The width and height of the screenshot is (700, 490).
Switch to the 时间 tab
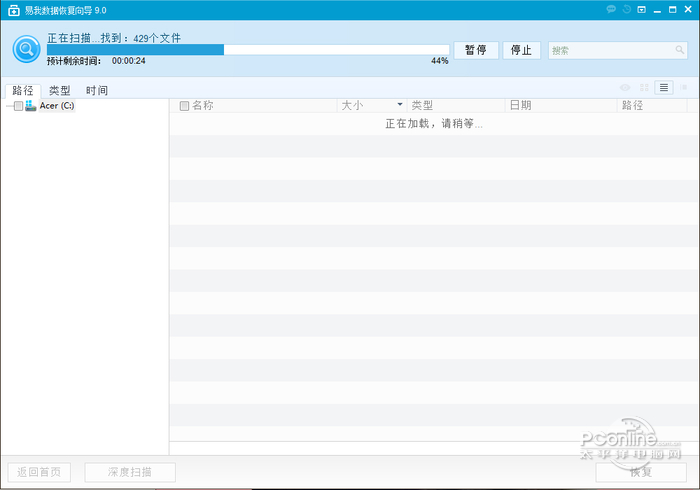click(97, 91)
